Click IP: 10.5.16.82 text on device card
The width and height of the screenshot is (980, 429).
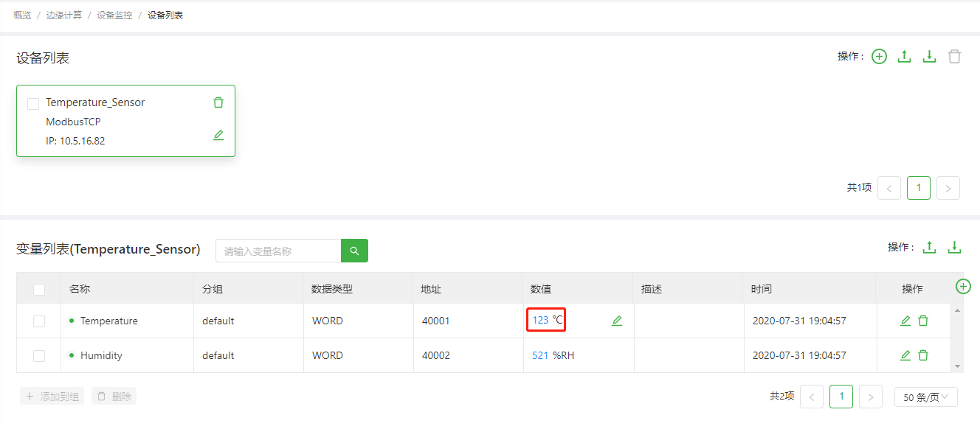point(75,141)
